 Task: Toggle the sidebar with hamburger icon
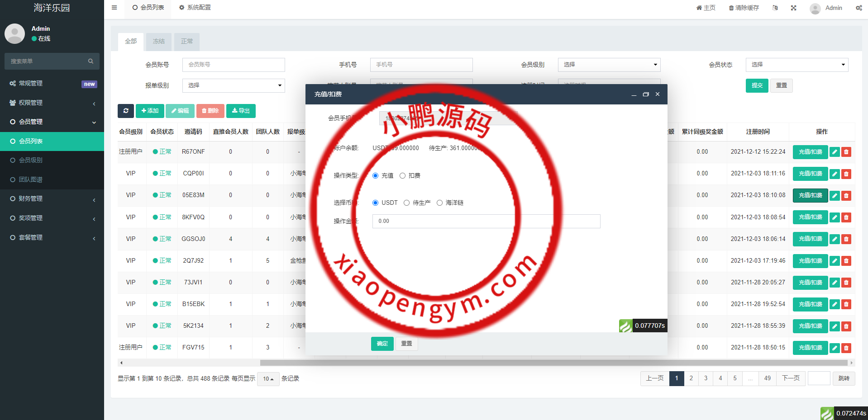pyautogui.click(x=114, y=8)
